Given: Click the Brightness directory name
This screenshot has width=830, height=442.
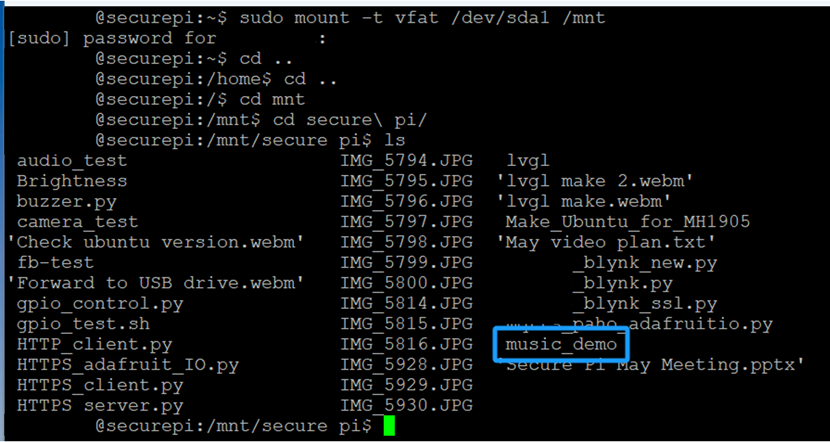Looking at the screenshot, I should coord(72,181).
